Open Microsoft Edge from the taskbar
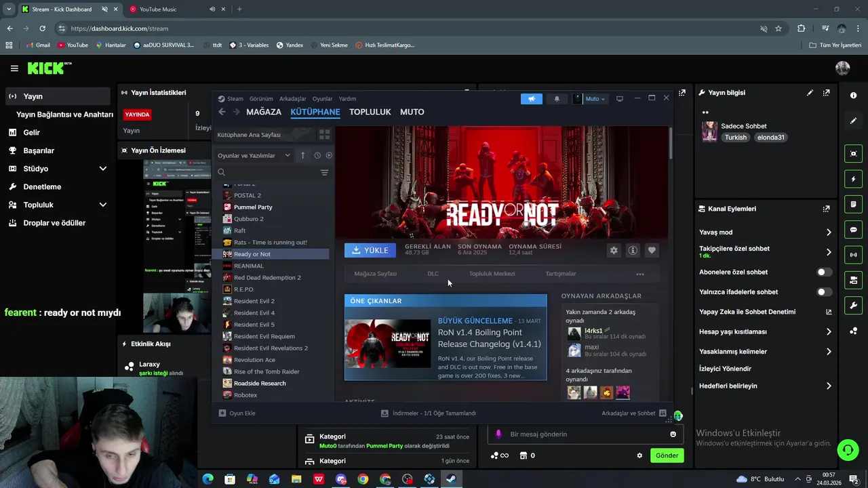 coord(208,479)
